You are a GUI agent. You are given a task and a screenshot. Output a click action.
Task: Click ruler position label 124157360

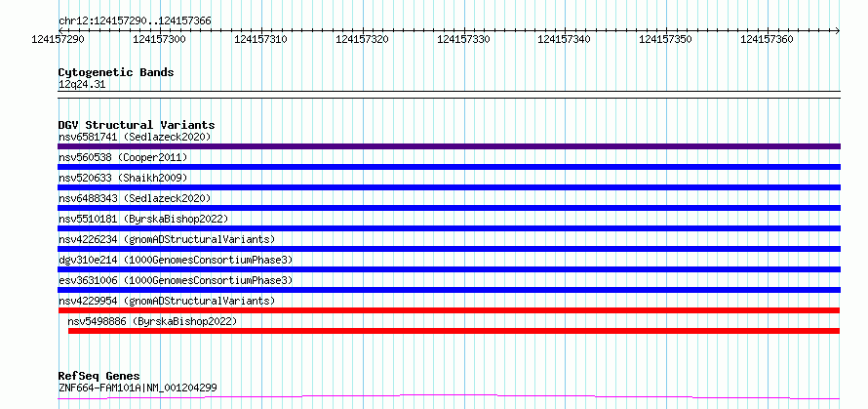click(767, 39)
